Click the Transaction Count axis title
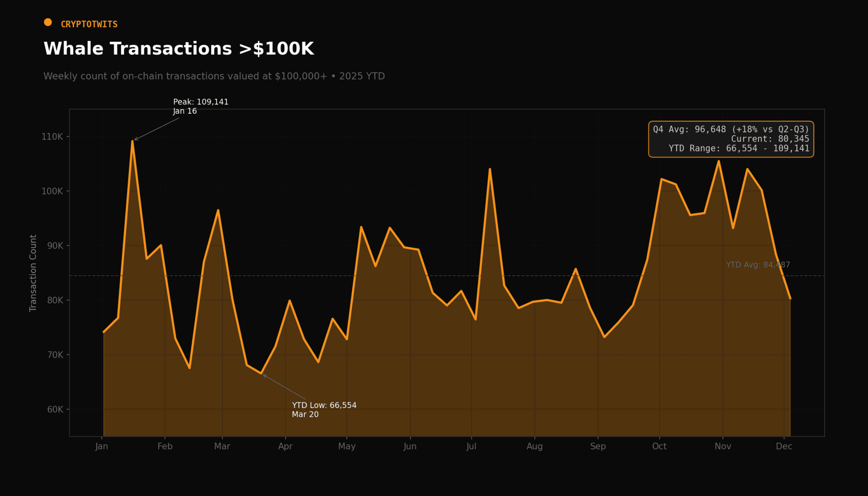 [x=33, y=273]
